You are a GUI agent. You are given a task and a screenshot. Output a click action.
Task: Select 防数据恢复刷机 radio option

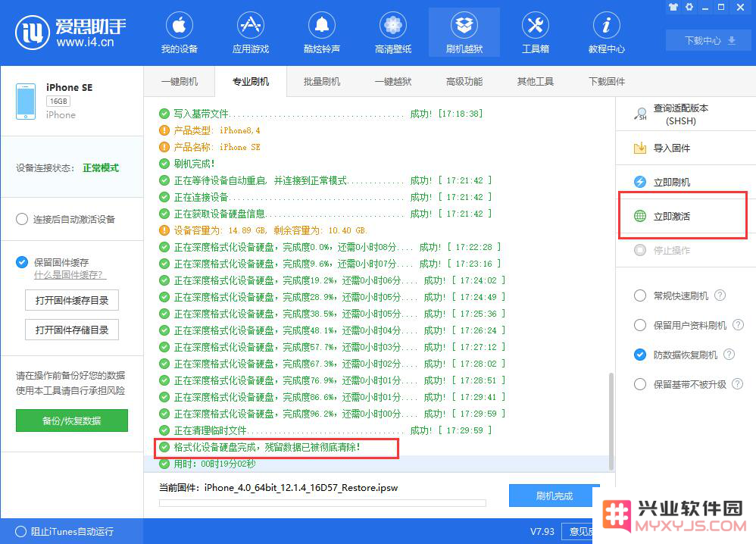coord(640,355)
